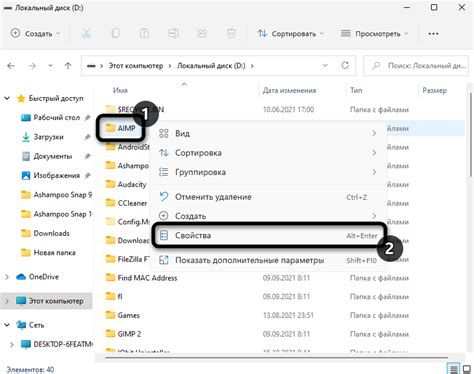Click the search field for Локальный диск
474x374 pixels.
pyautogui.click(x=416, y=66)
